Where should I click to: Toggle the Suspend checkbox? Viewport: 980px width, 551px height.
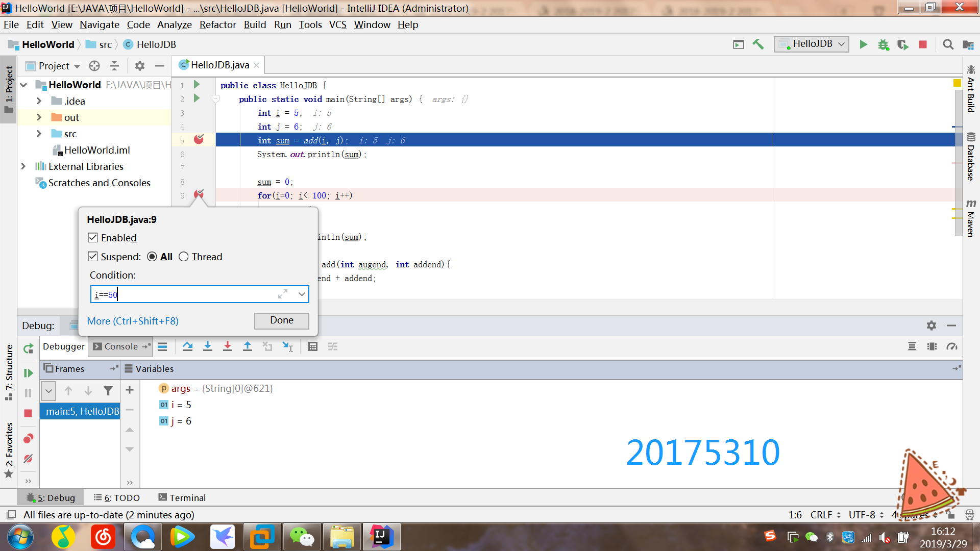coord(92,257)
